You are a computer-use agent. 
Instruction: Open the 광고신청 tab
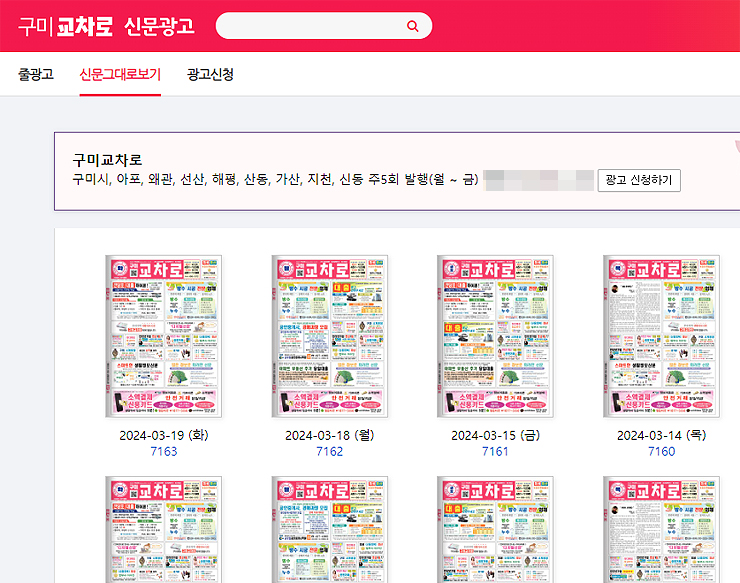[x=210, y=74]
